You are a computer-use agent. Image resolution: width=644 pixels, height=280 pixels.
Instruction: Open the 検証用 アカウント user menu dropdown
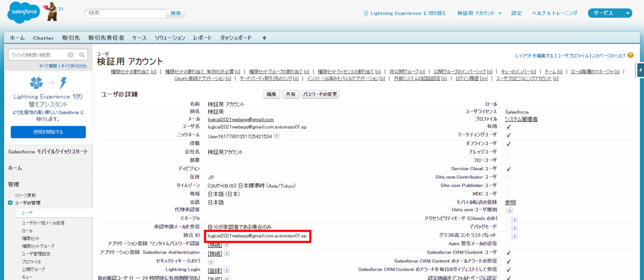pos(479,13)
